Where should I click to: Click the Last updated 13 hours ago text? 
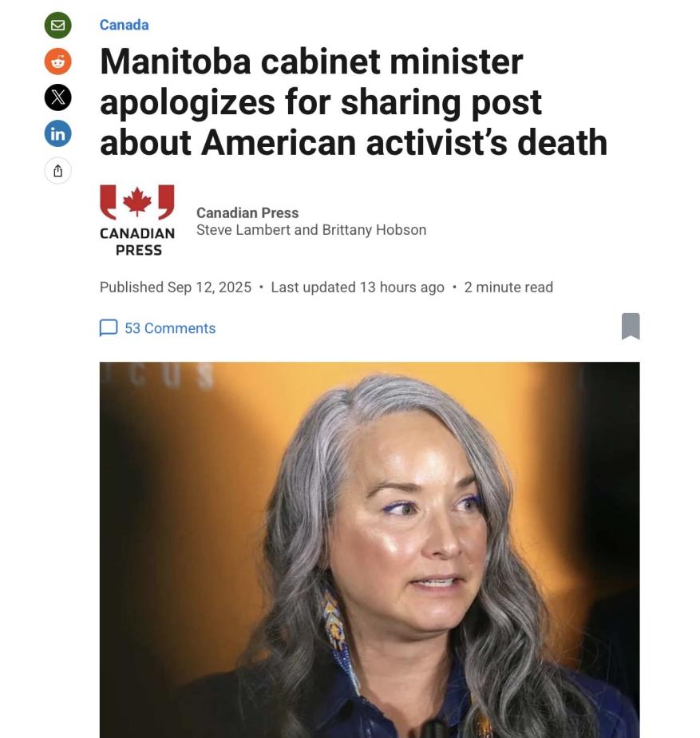(x=358, y=287)
